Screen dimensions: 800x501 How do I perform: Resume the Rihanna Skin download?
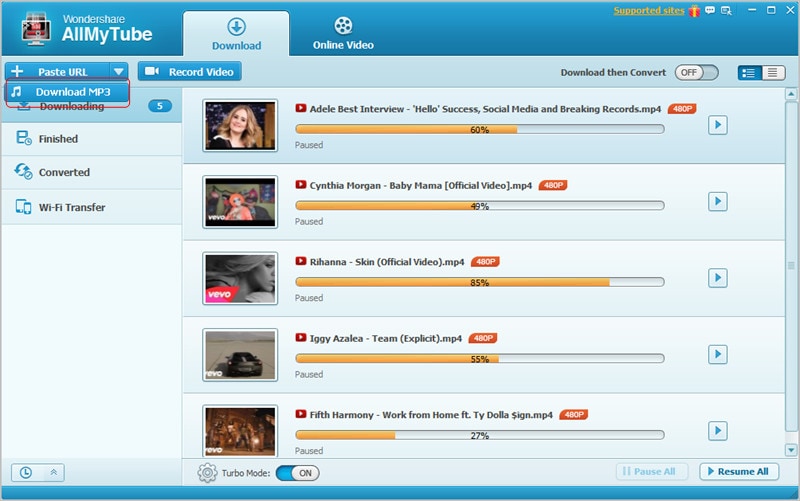717,278
